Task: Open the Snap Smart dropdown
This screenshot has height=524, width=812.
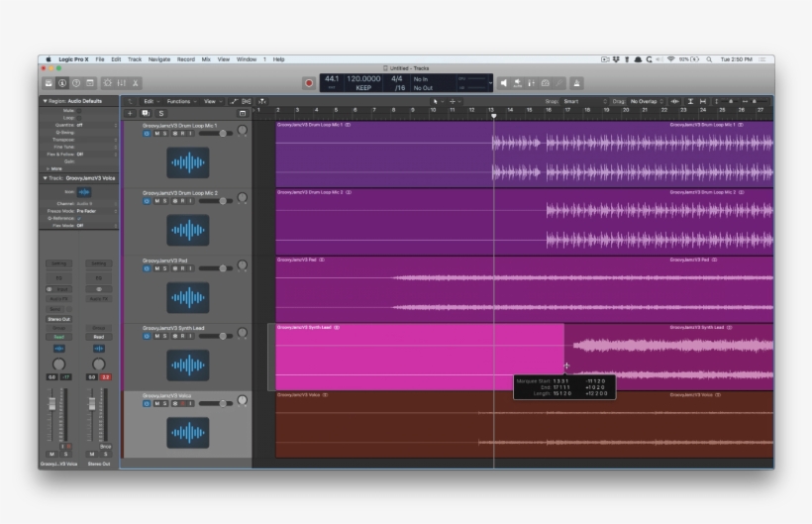Action: (585, 101)
